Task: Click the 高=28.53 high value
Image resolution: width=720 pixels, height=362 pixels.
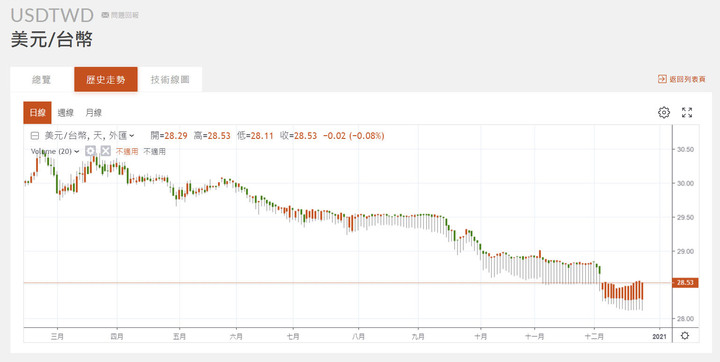Action: coord(212,136)
